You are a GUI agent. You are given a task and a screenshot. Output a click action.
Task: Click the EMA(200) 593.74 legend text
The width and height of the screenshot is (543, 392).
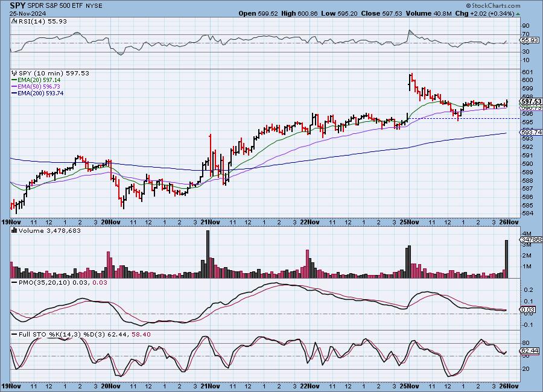[x=40, y=93]
